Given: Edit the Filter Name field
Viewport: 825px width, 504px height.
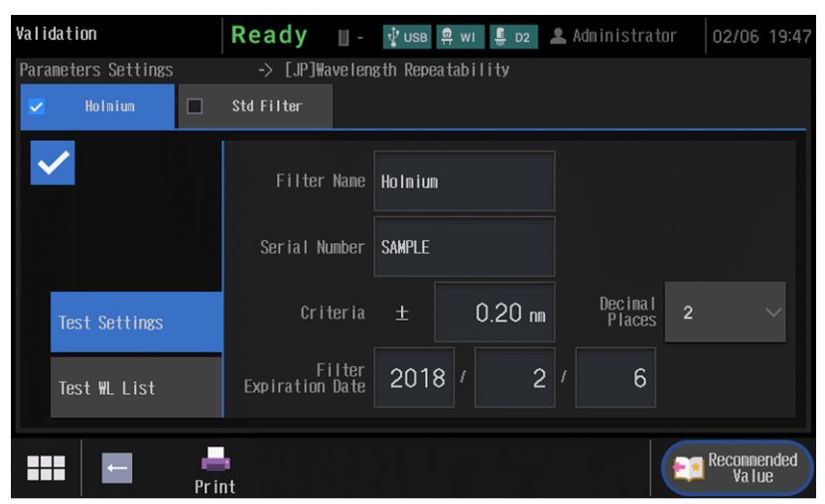Looking at the screenshot, I should click(464, 182).
